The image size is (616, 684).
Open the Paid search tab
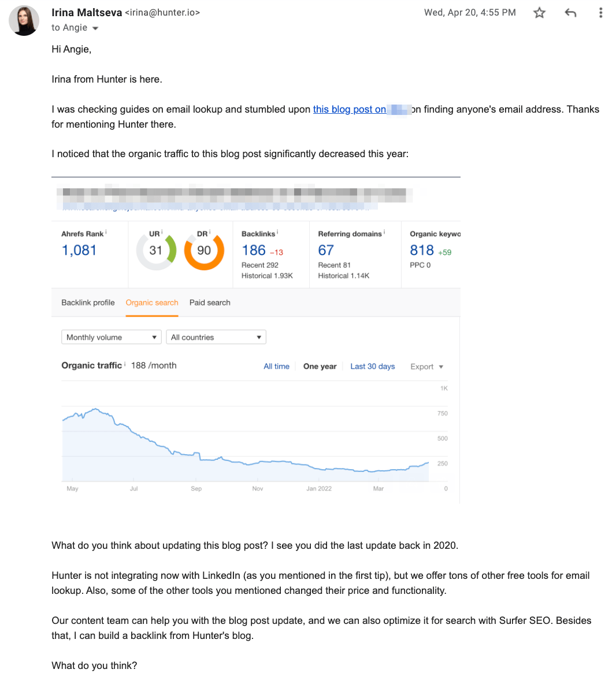coord(209,302)
